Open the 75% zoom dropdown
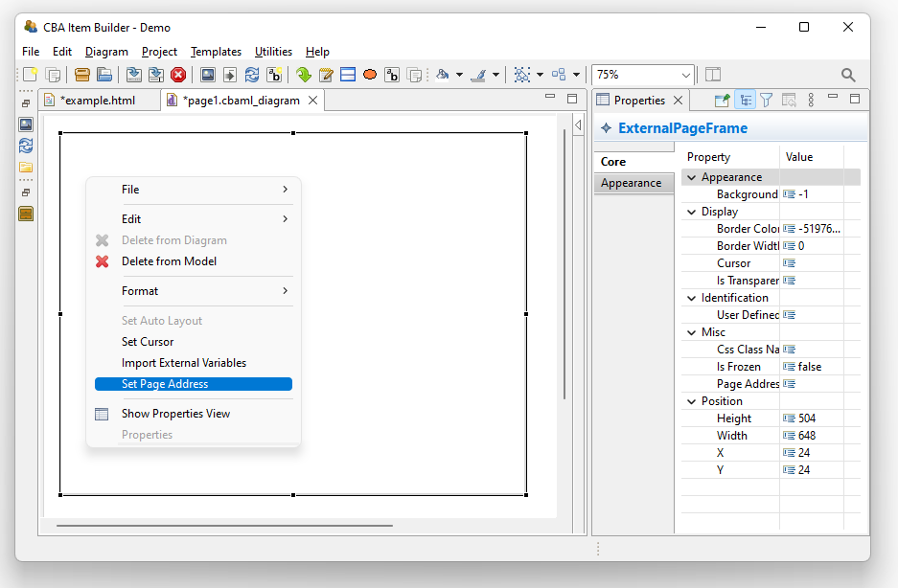The image size is (898, 588). (685, 75)
